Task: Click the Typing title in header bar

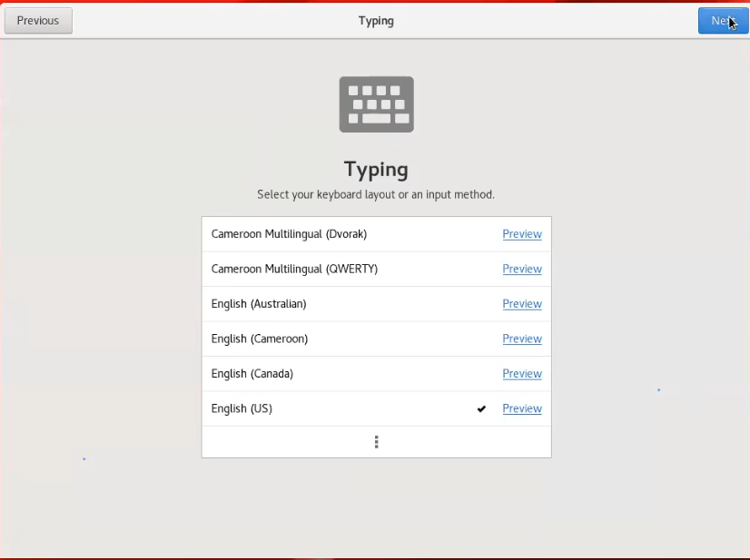Action: coord(376,21)
